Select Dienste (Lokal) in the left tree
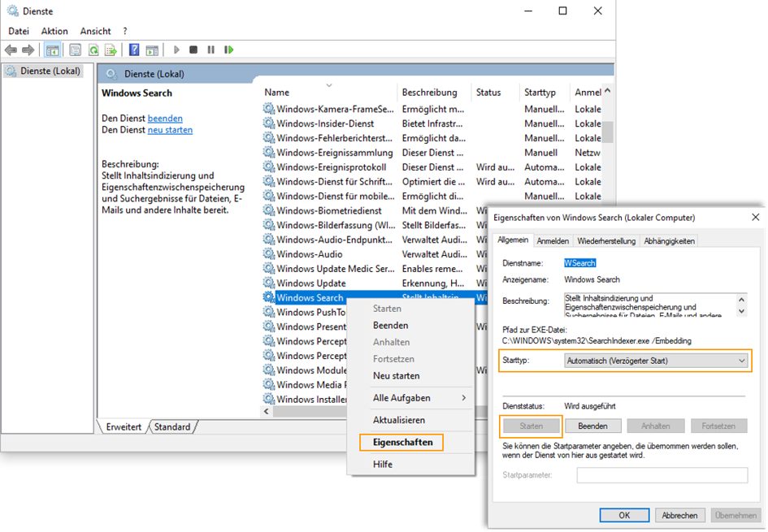Screen dimensions: 768x532 pyautogui.click(x=43, y=71)
